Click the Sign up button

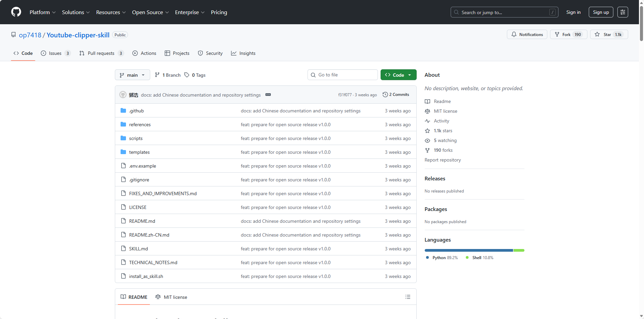coord(601,12)
